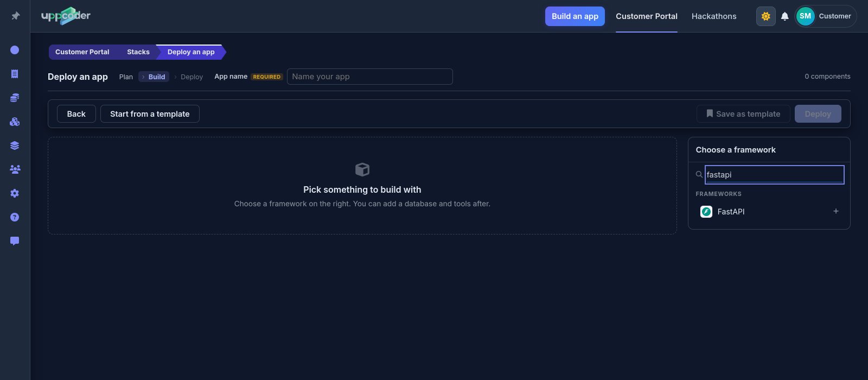Select Deploy an app breadcrumb

[x=191, y=52]
